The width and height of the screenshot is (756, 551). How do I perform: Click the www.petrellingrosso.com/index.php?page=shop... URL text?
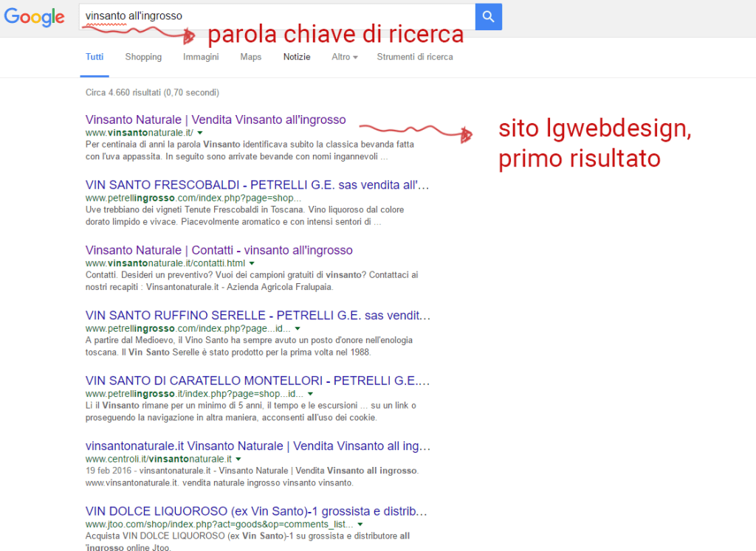pos(193,198)
